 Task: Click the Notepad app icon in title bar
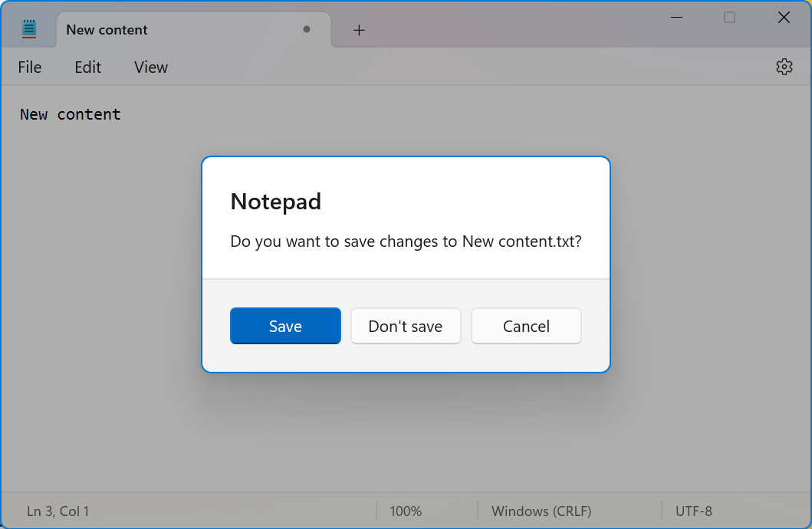29,29
